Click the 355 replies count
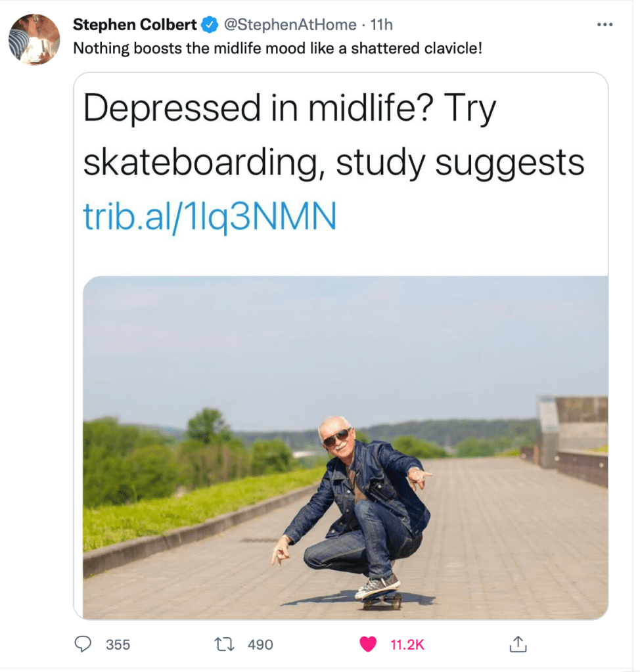 tap(118, 645)
